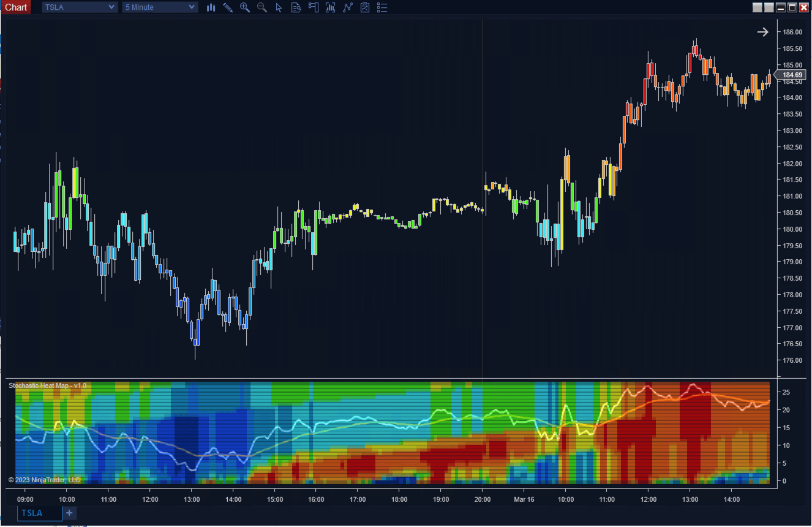Open the Indicators icon
The height and width of the screenshot is (527, 812).
pos(331,7)
